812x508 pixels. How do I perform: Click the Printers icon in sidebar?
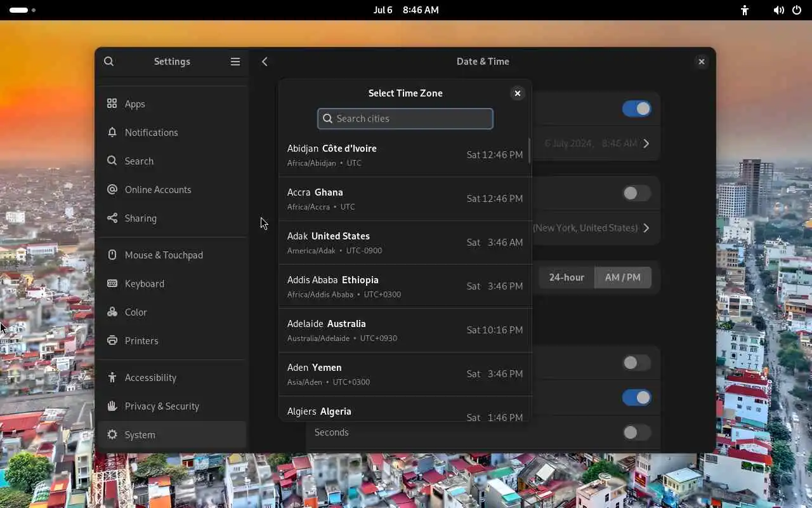point(112,340)
